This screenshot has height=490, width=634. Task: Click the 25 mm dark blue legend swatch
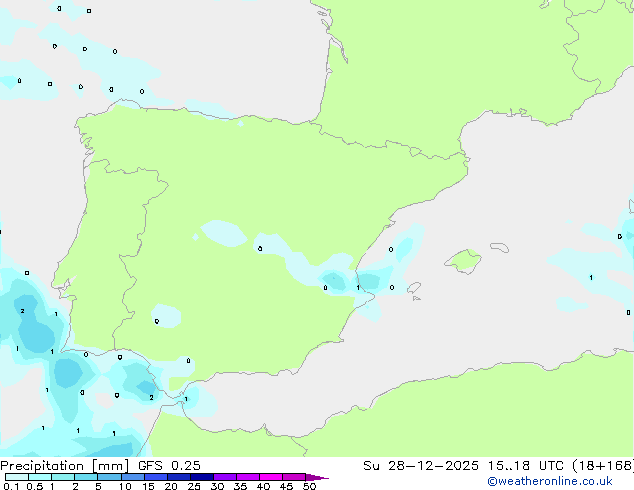coord(201,477)
